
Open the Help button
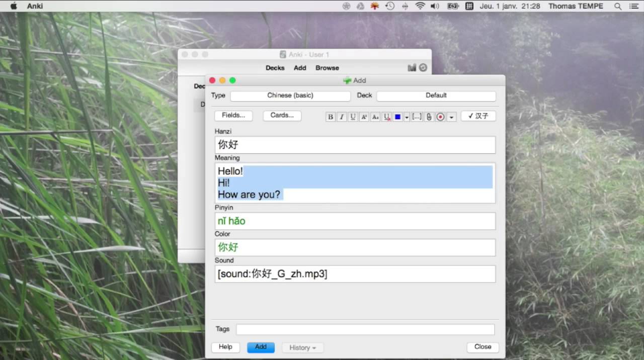pos(225,347)
